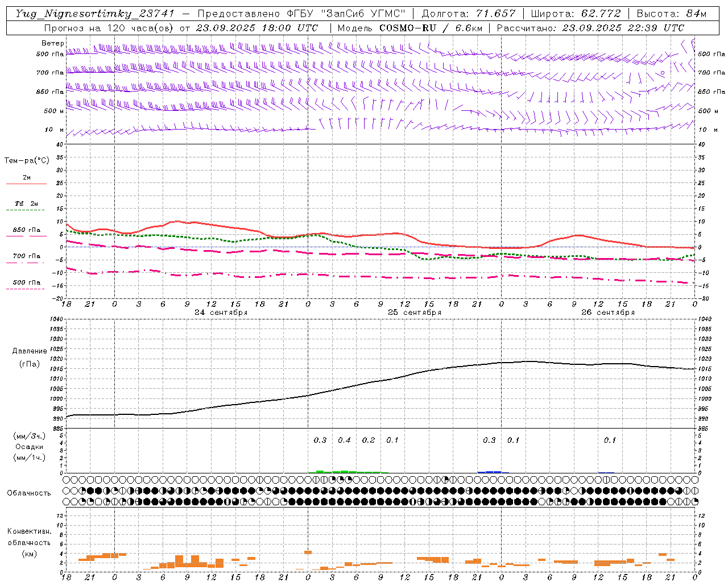The width and height of the screenshot is (728, 582).
Task: Click the Td 2м legend label
Action: [x=27, y=203]
